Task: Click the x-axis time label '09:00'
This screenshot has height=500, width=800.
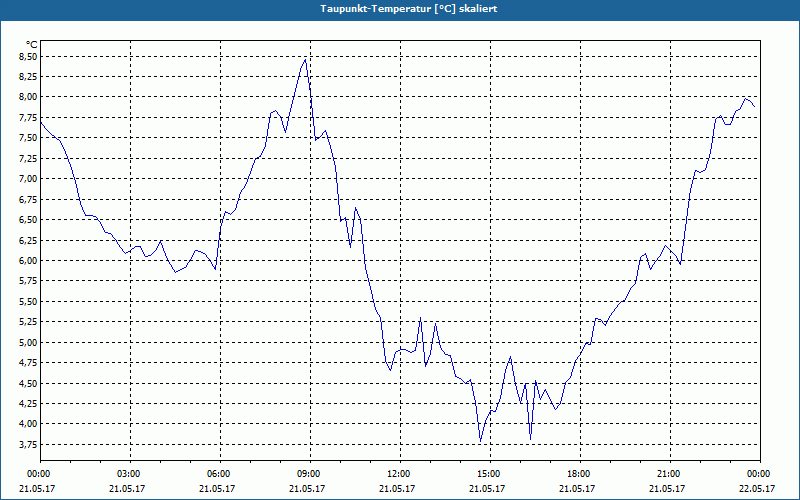Action: (x=310, y=473)
